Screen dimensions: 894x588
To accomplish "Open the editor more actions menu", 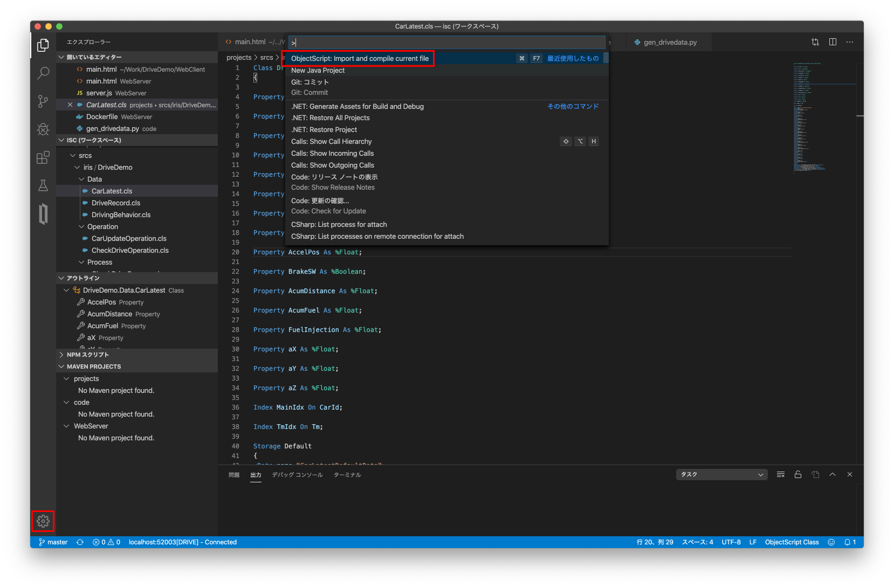I will coord(850,42).
